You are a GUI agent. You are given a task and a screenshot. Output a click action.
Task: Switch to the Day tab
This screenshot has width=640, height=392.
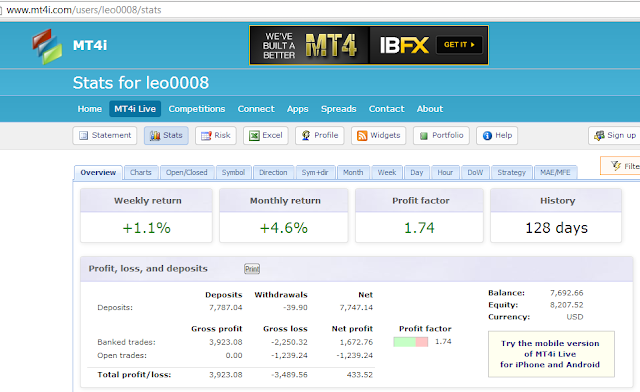[x=417, y=172]
